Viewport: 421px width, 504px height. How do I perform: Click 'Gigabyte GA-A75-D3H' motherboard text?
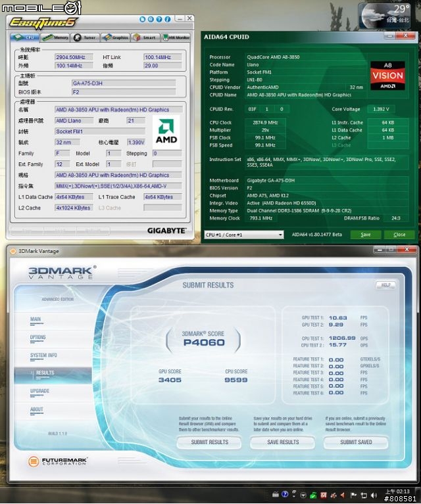point(270,180)
